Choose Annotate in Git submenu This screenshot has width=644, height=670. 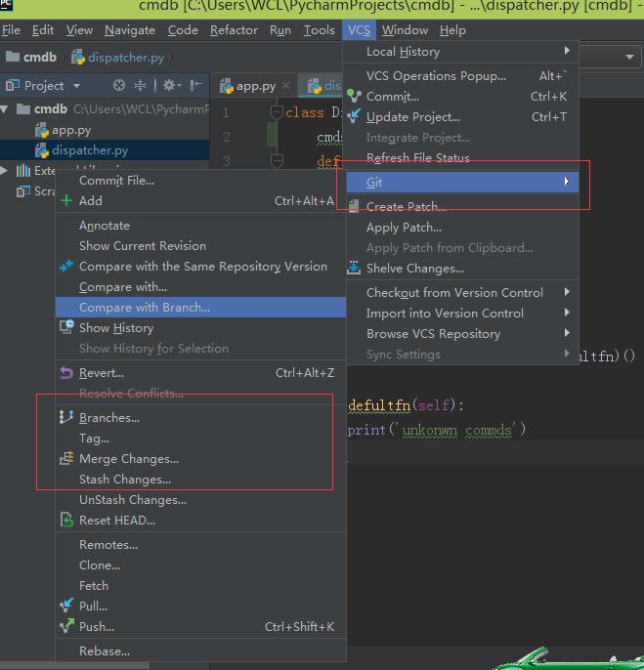(200, 226)
